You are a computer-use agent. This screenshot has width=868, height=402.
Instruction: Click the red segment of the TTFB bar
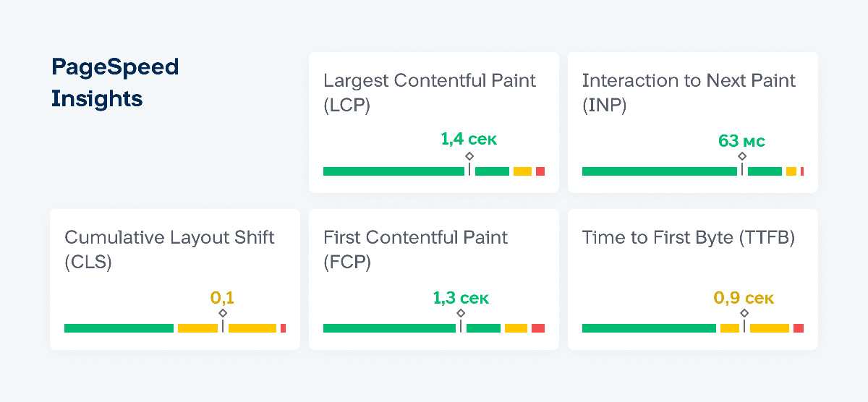point(799,328)
